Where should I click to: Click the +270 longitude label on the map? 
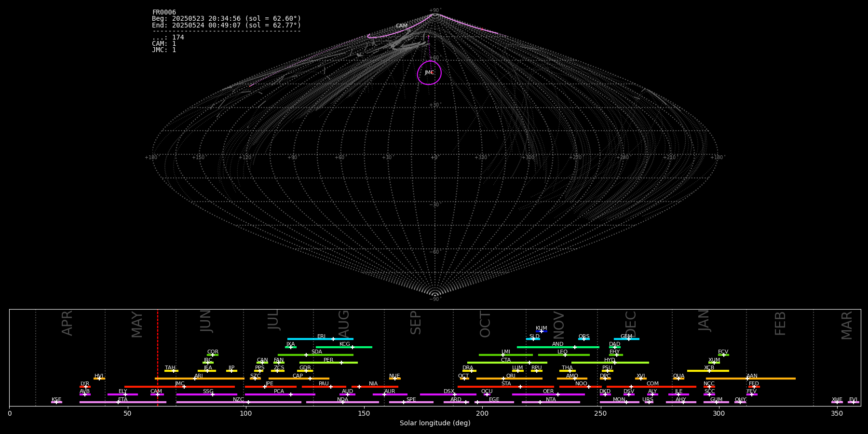tap(575, 157)
